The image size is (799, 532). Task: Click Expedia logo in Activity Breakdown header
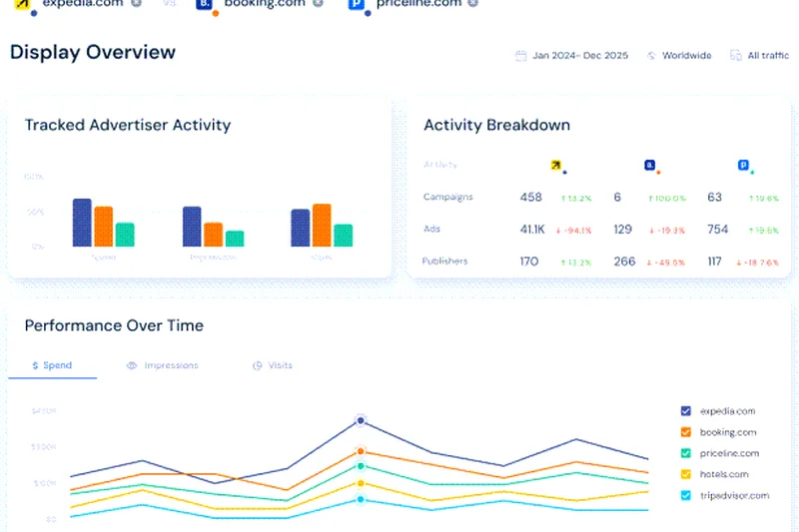tap(556, 165)
